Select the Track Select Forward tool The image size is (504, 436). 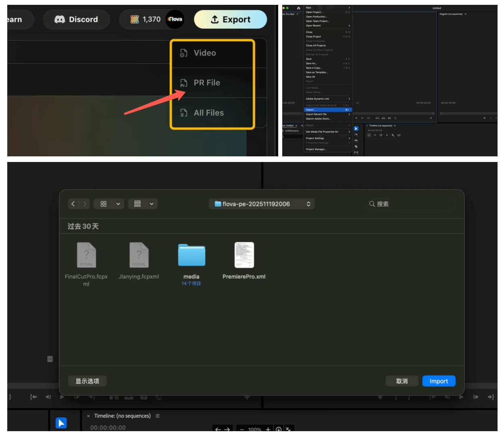click(x=356, y=134)
